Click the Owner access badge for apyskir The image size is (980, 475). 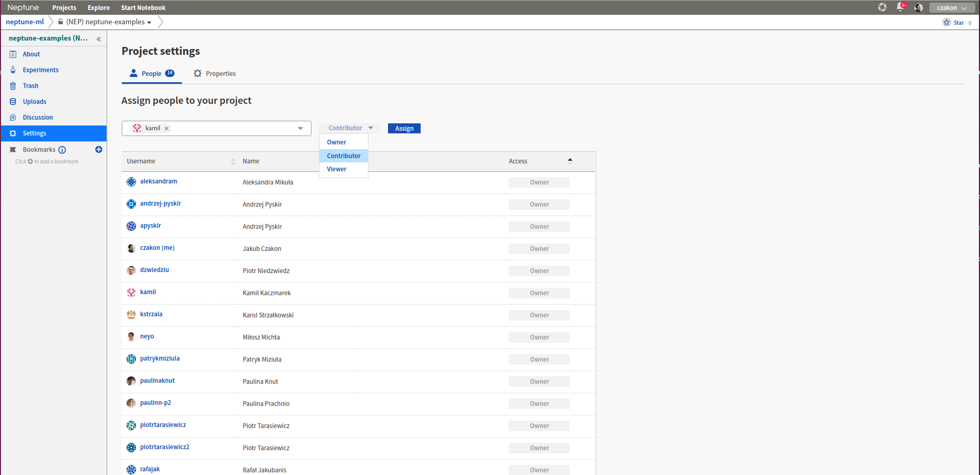coord(539,227)
